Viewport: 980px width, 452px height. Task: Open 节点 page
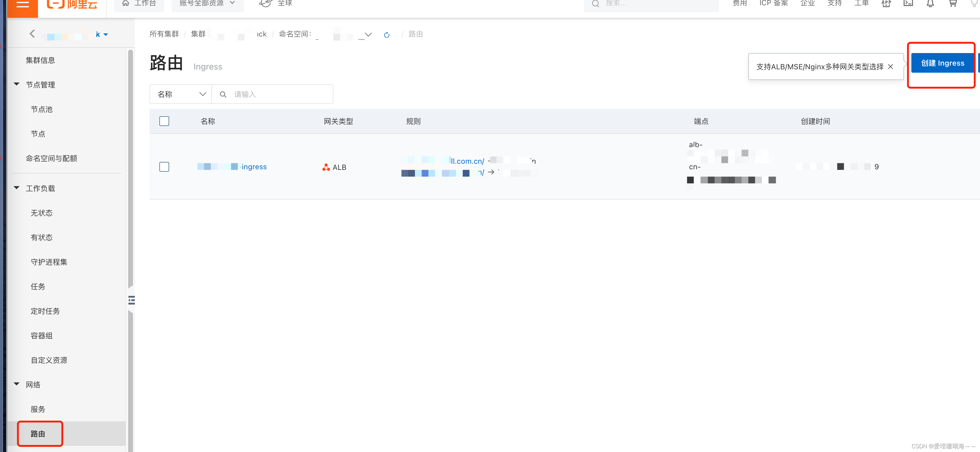click(38, 134)
